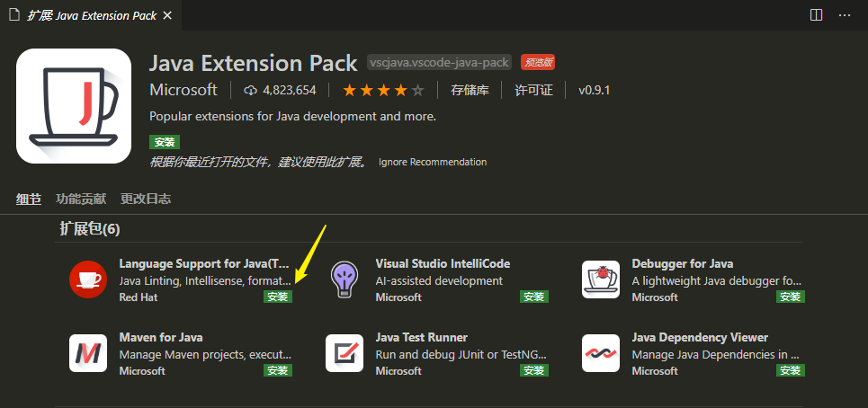
Task: Click the Java Linting, Intellisense description
Action: [x=205, y=281]
